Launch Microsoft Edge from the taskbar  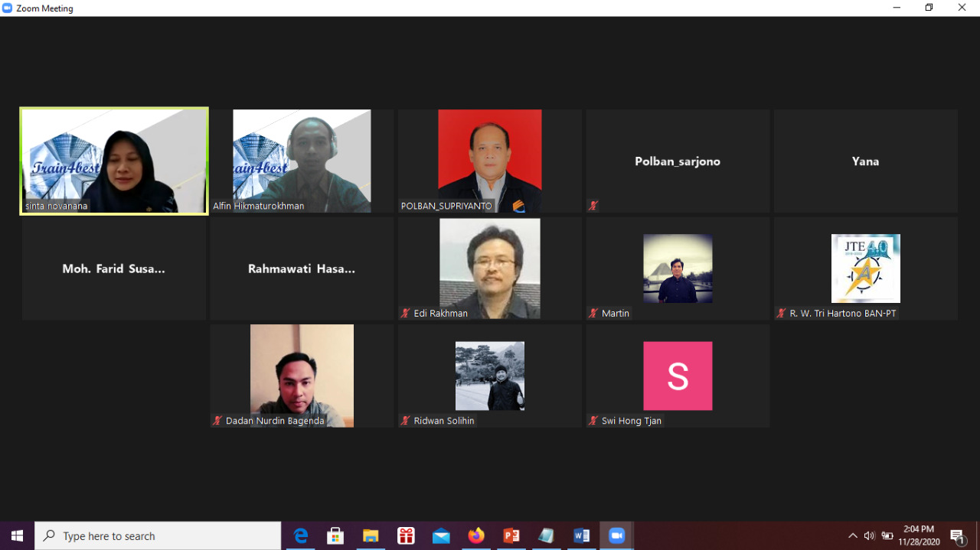click(x=301, y=535)
